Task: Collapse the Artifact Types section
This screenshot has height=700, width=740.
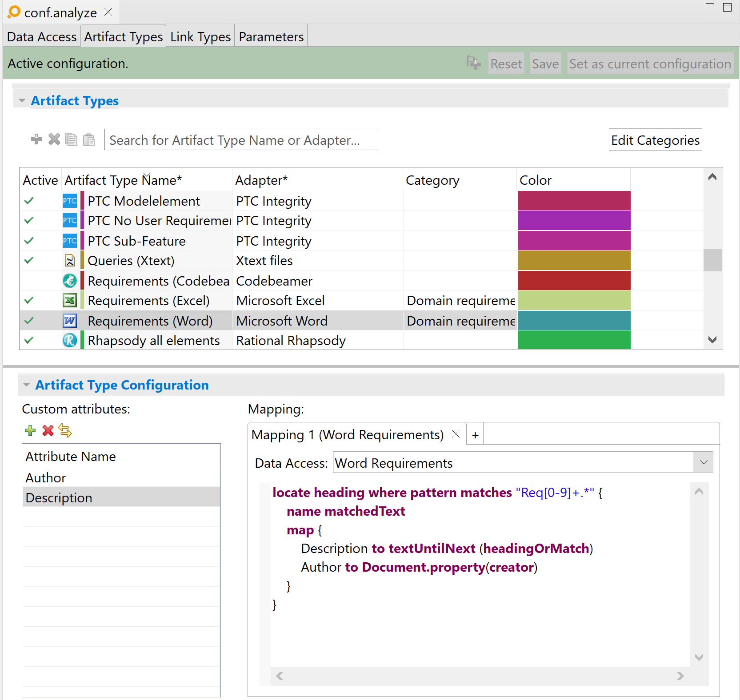Action: (x=22, y=101)
